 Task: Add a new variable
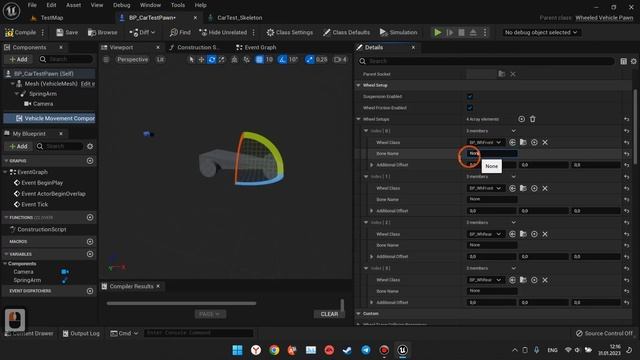90,254
